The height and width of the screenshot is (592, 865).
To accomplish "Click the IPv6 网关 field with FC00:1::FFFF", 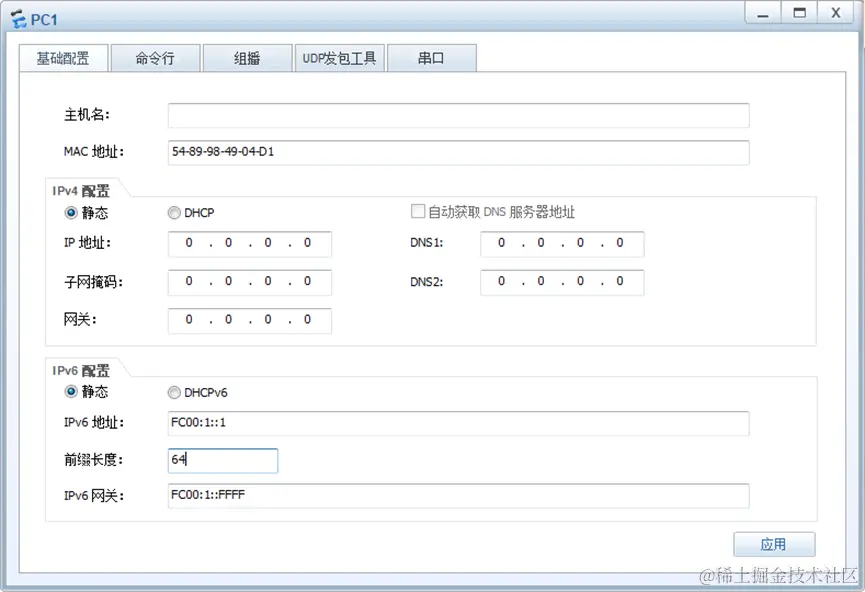I will pos(458,495).
